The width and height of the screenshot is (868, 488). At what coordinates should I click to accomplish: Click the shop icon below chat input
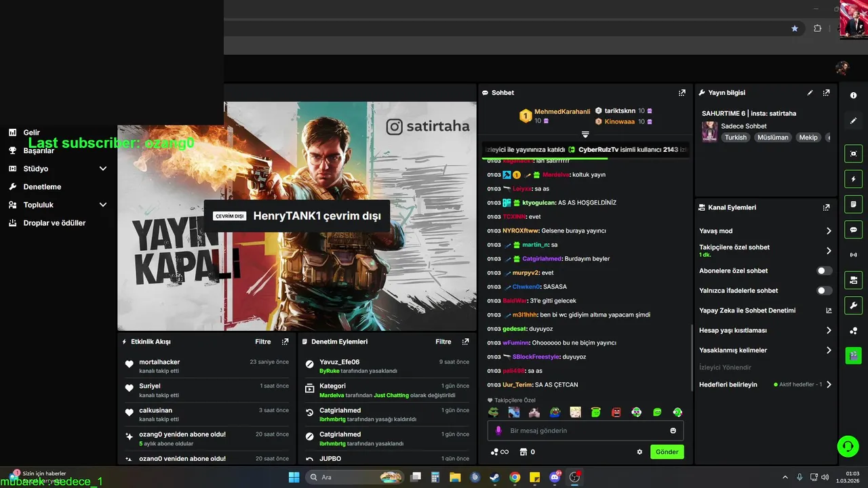pos(523,452)
